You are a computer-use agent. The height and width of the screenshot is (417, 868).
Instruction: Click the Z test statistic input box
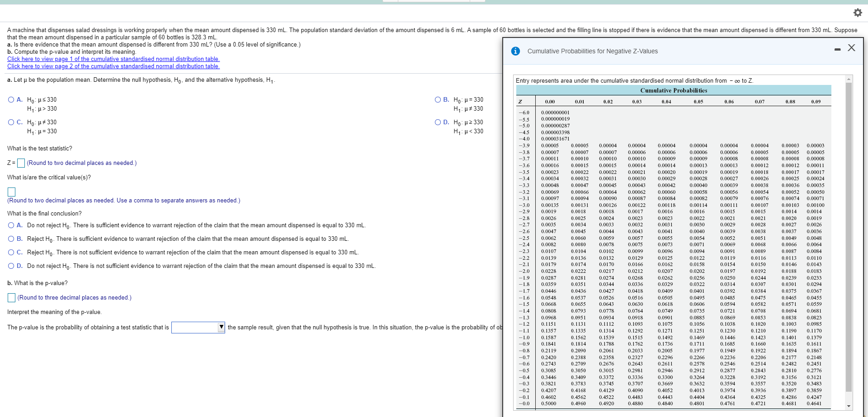20,163
